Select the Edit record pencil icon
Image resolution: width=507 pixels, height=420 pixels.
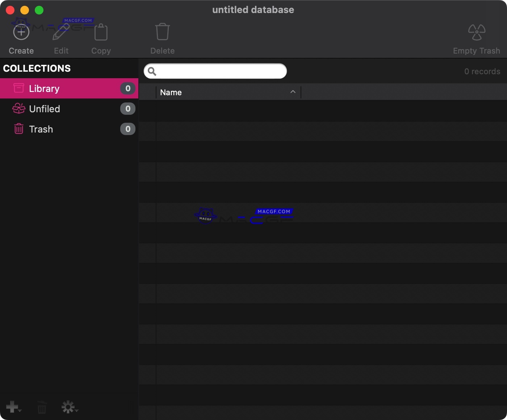(61, 31)
